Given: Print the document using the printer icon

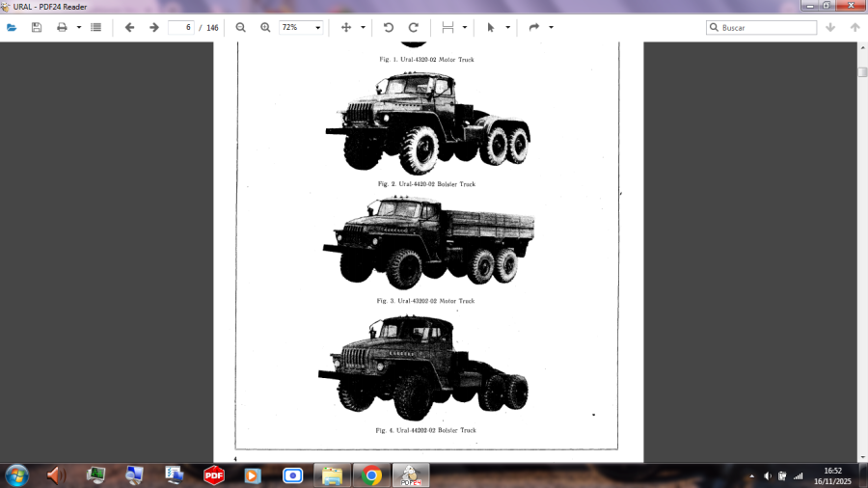Looking at the screenshot, I should point(62,27).
